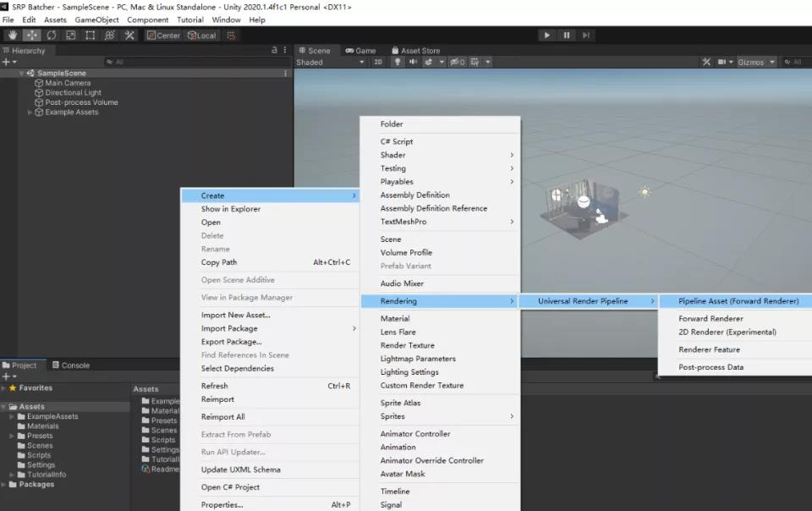Viewport: 812px width, 511px height.
Task: Open the Gizmos dropdown arrow
Action: coord(771,62)
